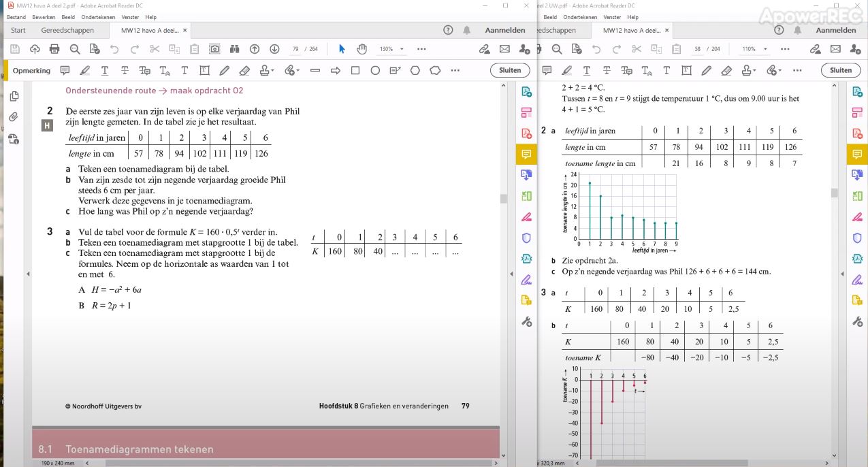Add a sticky note comment in the left window
This screenshot has height=467, width=868.
point(65,70)
